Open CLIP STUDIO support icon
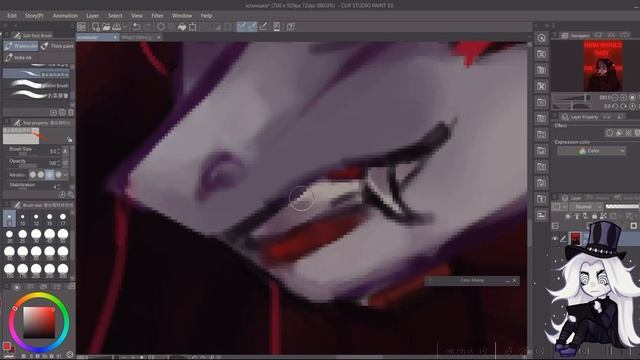Screen dimensions: 640x360 tap(291, 27)
